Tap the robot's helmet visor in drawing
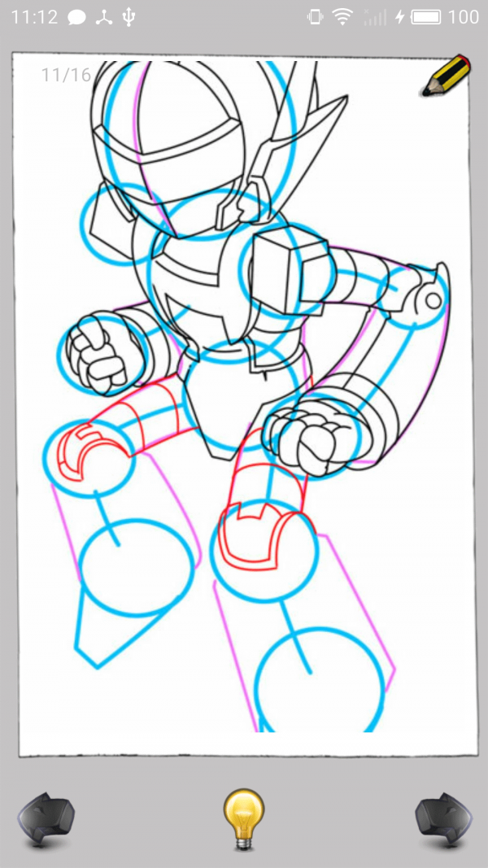The width and height of the screenshot is (488, 868). pyautogui.click(x=171, y=142)
